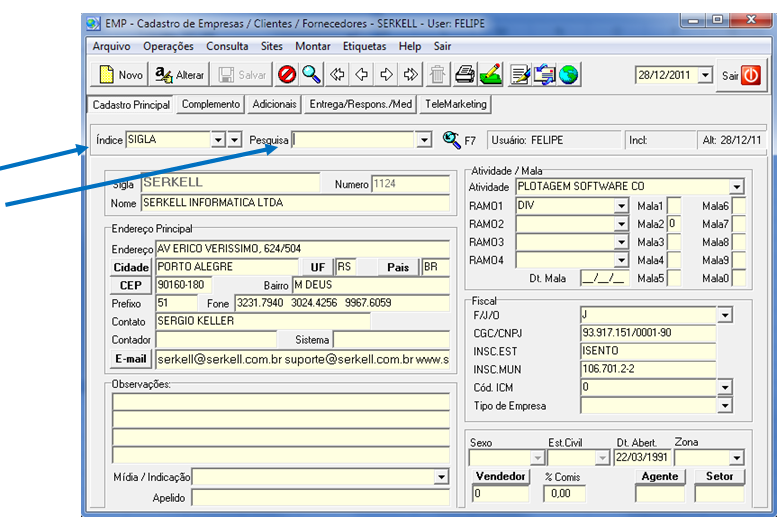Expand the RAMO2 dropdown
Image resolution: width=782 pixels, height=521 pixels.
621,224
